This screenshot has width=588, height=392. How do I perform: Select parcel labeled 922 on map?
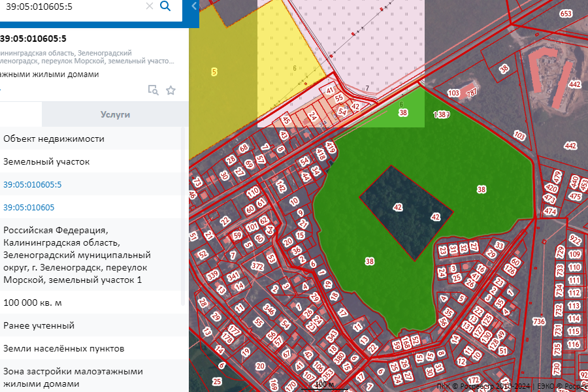coord(575,240)
